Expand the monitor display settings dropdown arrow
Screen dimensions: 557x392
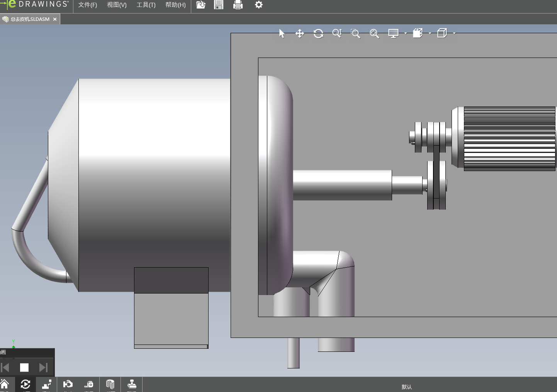click(406, 34)
